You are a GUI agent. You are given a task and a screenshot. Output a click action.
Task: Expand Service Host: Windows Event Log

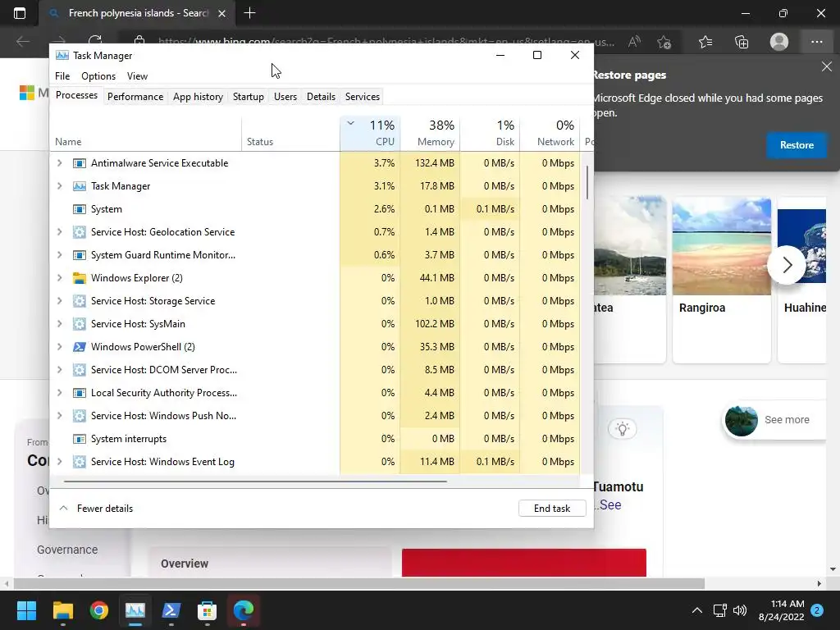pos(59,462)
